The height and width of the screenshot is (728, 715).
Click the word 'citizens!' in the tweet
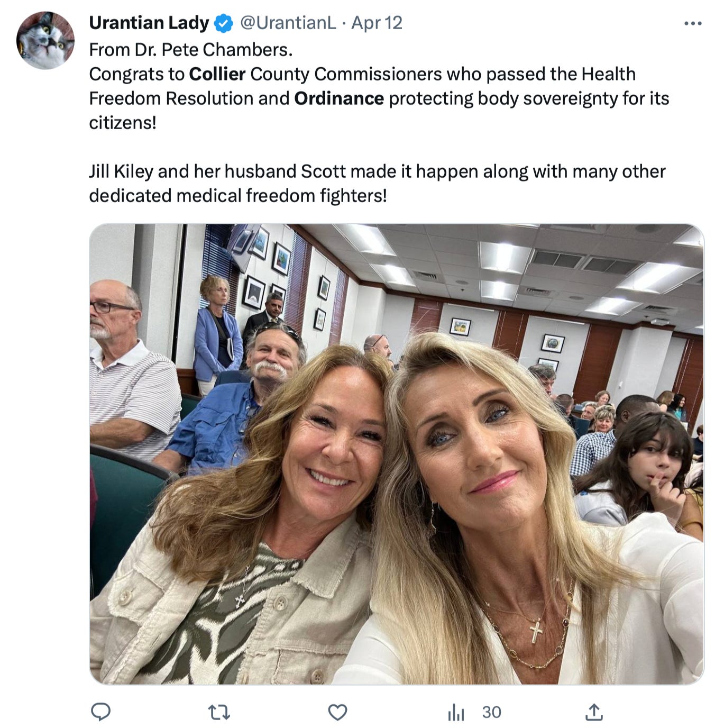click(123, 123)
